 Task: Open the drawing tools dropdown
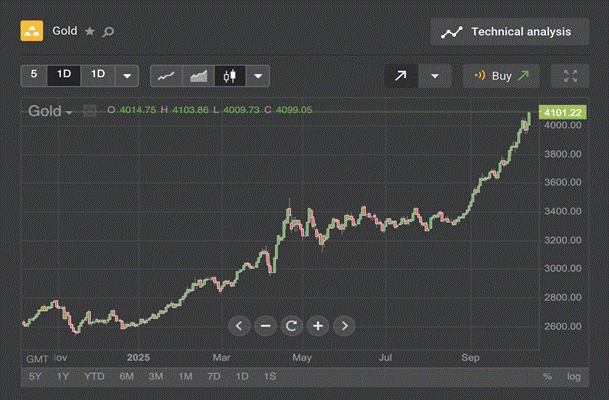(x=435, y=76)
